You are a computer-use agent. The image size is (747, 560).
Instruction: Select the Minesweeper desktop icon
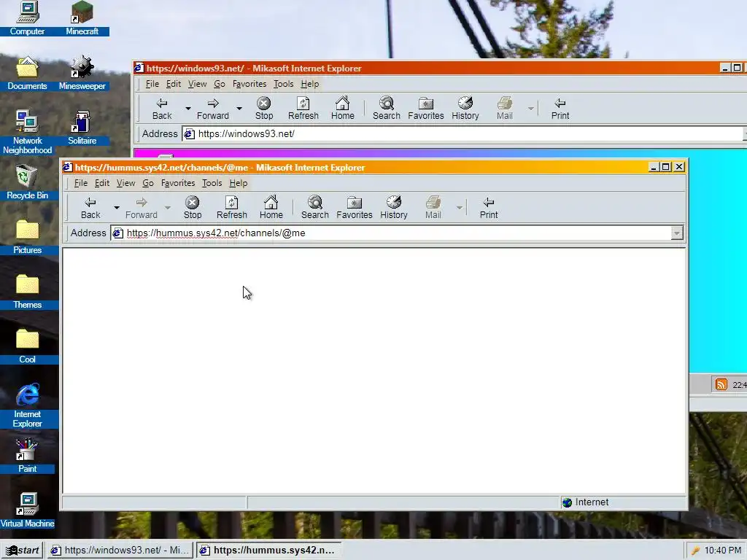(x=82, y=73)
